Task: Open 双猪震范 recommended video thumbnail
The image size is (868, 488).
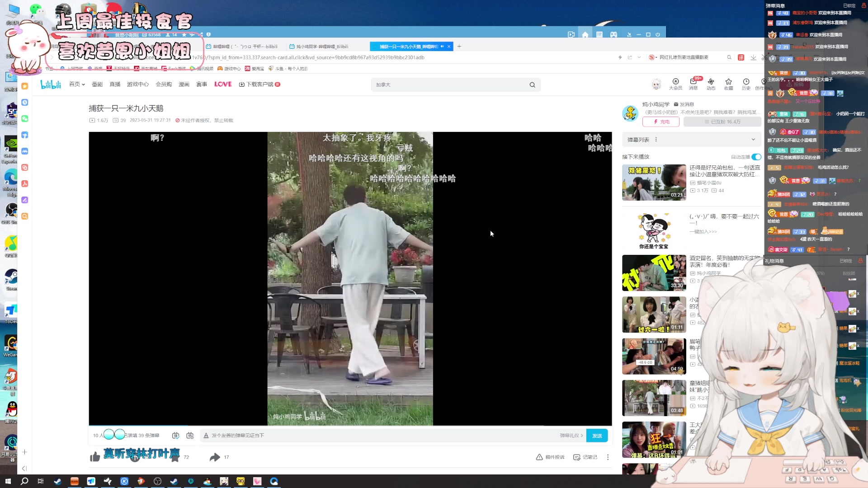Action: coord(654,183)
